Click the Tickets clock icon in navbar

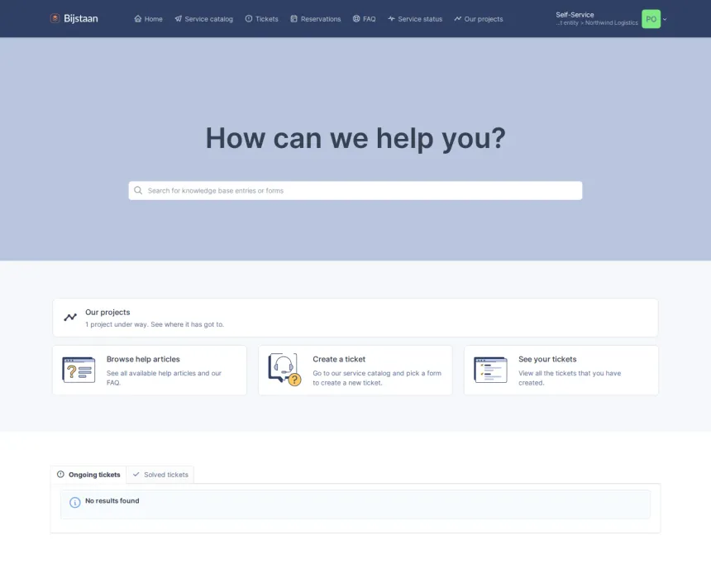tap(249, 18)
